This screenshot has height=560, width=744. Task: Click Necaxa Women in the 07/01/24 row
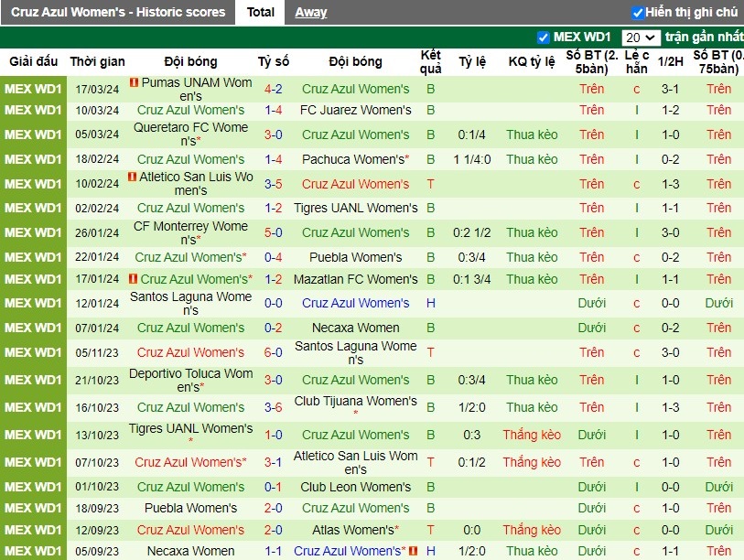point(355,328)
